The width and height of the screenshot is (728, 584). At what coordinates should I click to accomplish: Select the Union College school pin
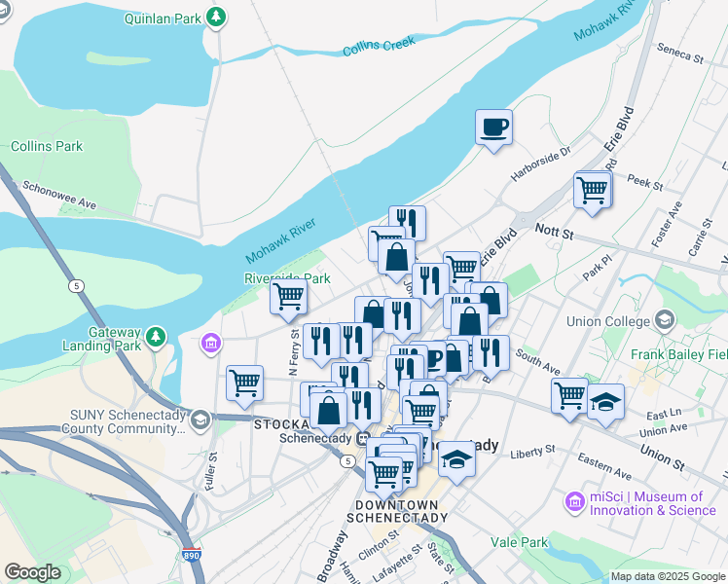pyautogui.click(x=665, y=321)
